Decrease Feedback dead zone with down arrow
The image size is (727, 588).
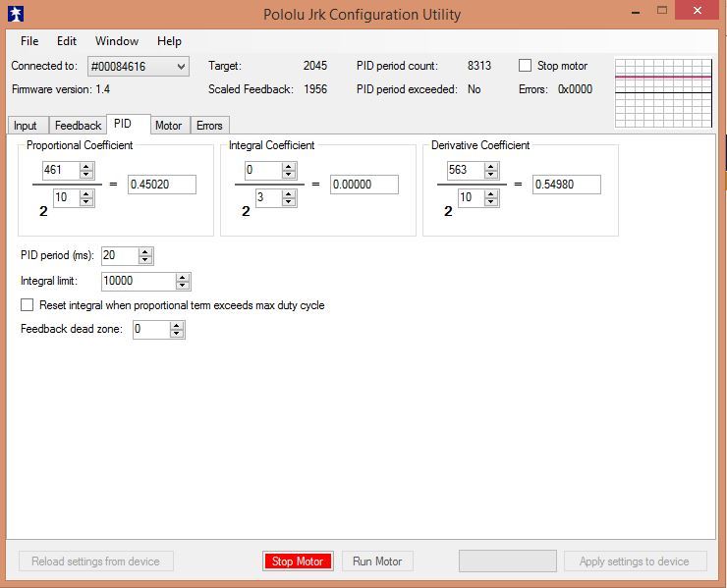point(177,334)
